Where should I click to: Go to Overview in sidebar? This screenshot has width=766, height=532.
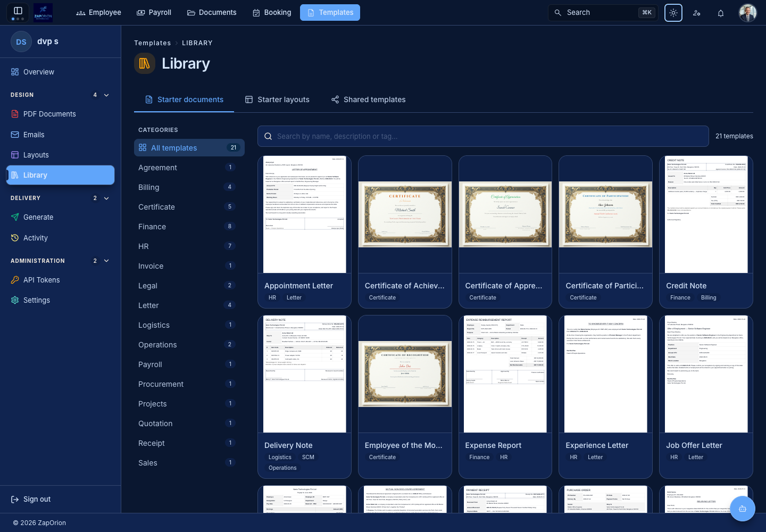[60, 72]
